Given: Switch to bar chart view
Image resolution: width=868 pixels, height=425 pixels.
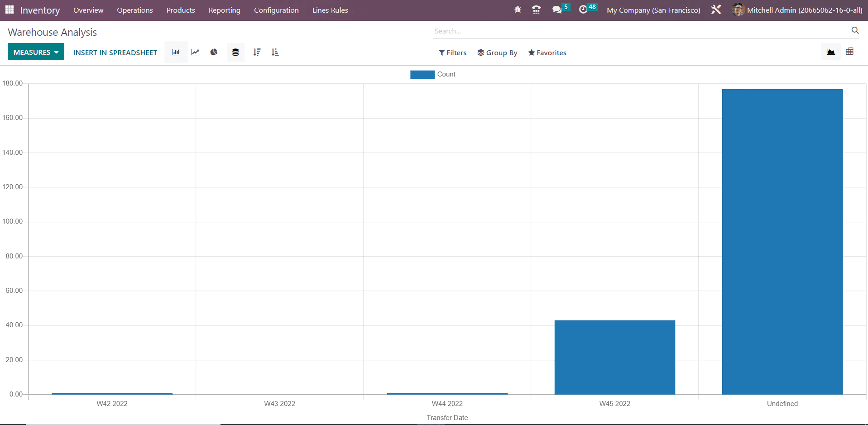Looking at the screenshot, I should click(176, 53).
